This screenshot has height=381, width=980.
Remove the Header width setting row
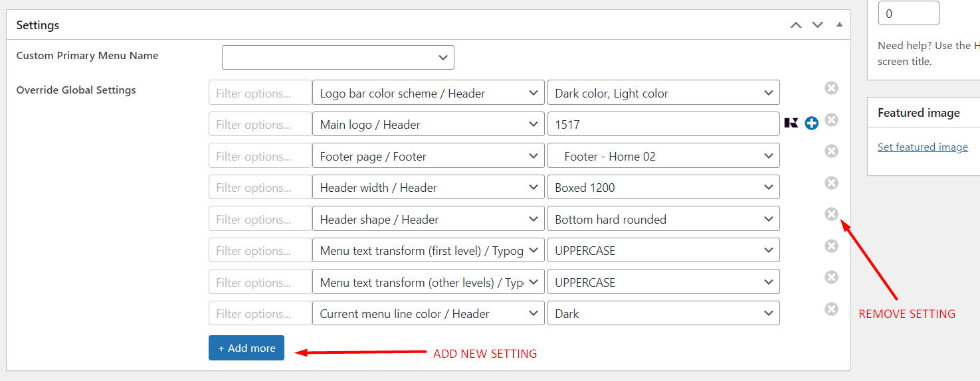click(831, 183)
